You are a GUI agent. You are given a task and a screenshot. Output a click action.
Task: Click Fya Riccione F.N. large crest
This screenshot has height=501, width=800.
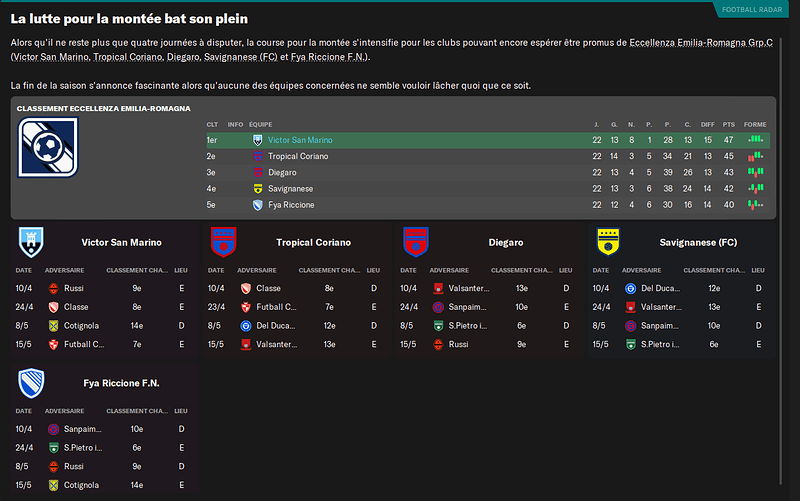pos(31,383)
